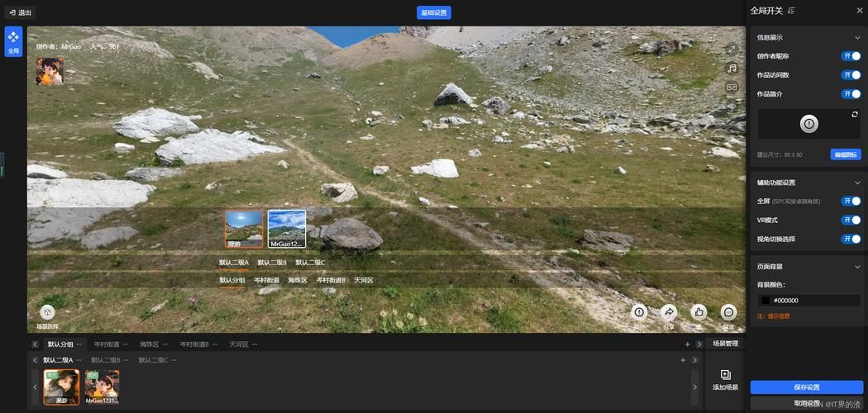868x413 pixels.
Task: Click the plus icon to add a group tab
Action: click(x=688, y=344)
